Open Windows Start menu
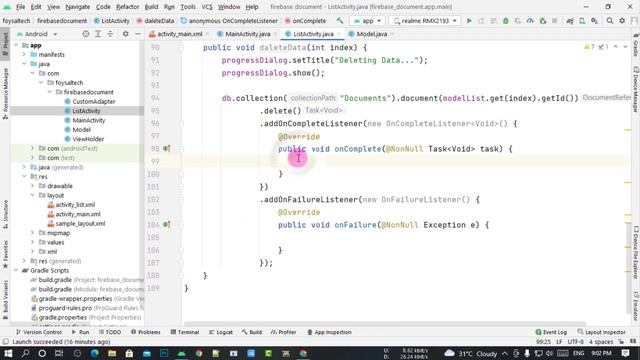This screenshot has height=360, width=640. tap(8, 353)
